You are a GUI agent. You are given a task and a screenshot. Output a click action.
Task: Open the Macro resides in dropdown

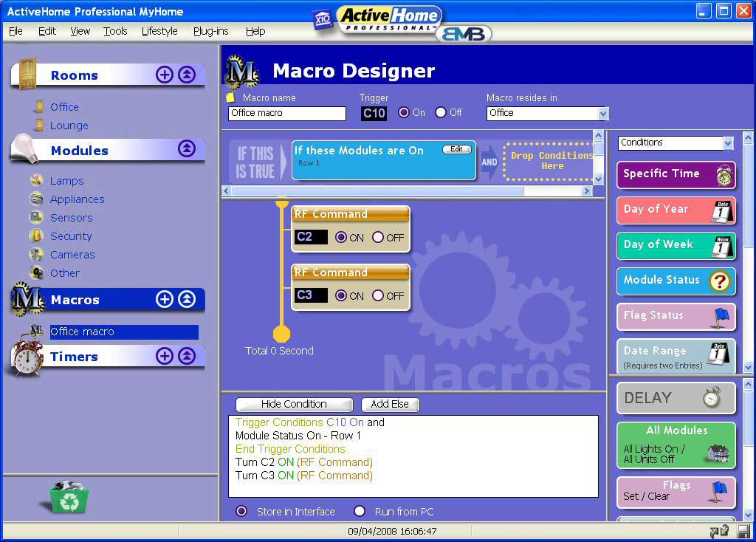[602, 114]
